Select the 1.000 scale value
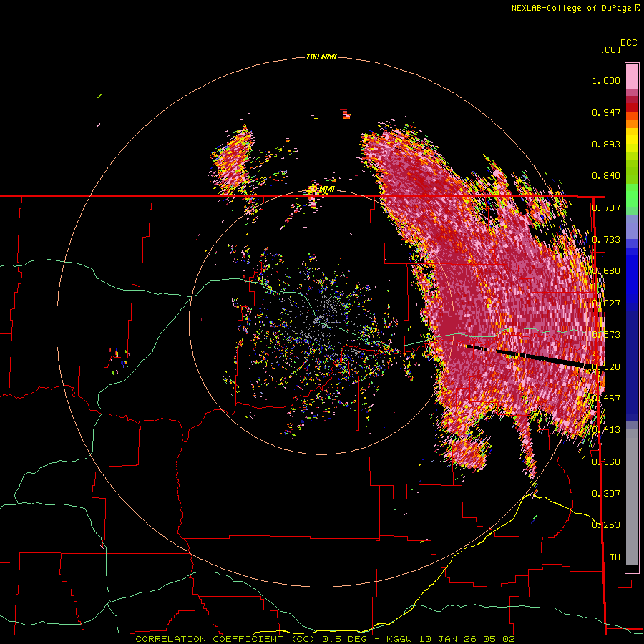 pos(606,80)
